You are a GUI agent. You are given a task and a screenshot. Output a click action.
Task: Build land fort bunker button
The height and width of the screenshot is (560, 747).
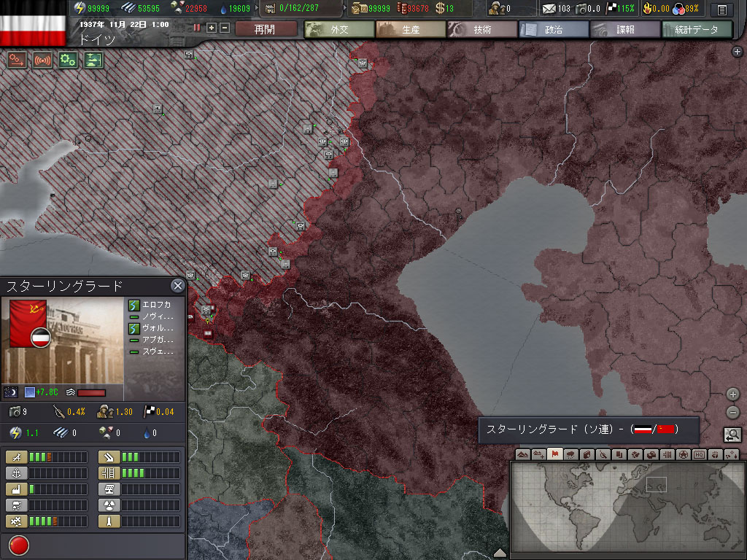(16, 505)
